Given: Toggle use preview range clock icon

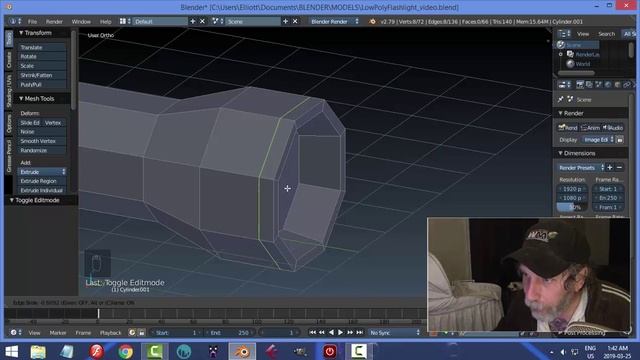Looking at the screenshot, I should click(132, 333).
